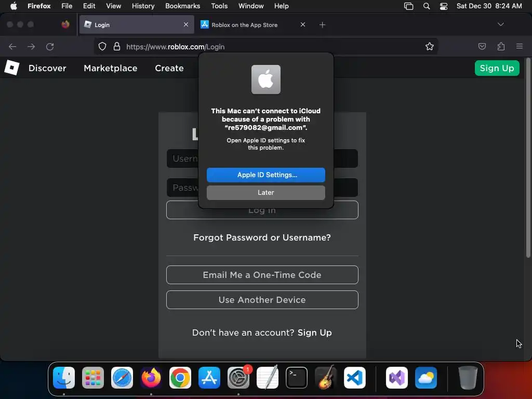
Task: Open the Save to Pocket icon
Action: point(482,46)
